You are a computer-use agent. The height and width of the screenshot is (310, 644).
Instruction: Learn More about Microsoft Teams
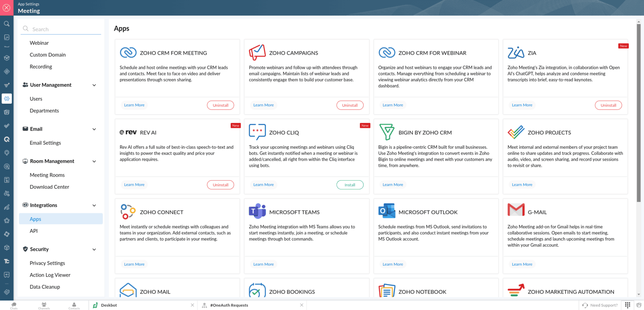point(264,264)
